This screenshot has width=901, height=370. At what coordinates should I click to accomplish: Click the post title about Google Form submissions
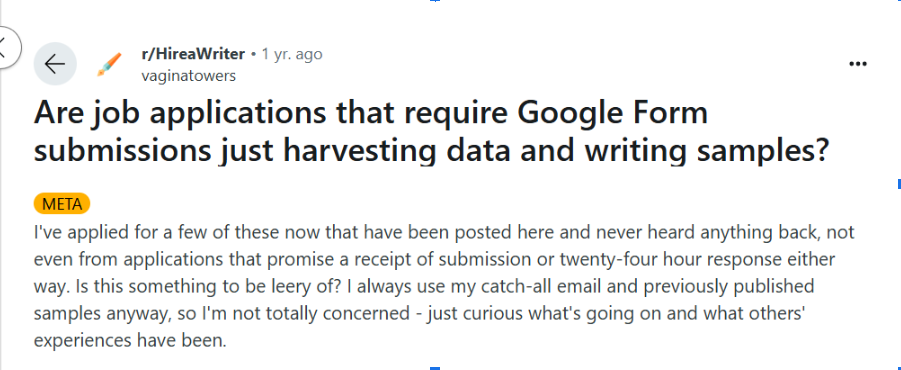[432, 132]
